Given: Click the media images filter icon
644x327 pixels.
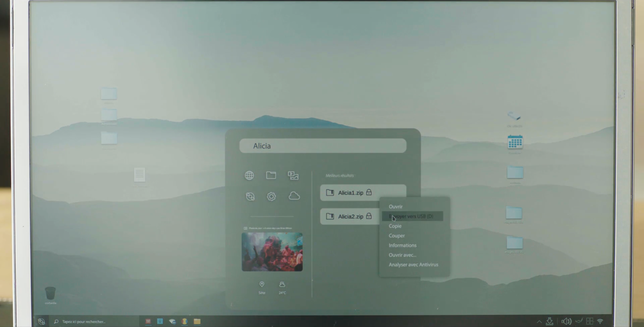Looking at the screenshot, I should tap(293, 175).
